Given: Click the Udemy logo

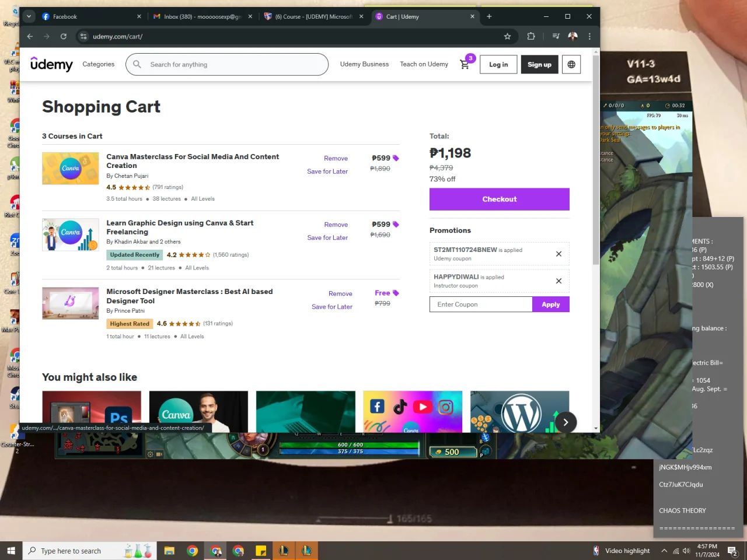Looking at the screenshot, I should pos(51,64).
